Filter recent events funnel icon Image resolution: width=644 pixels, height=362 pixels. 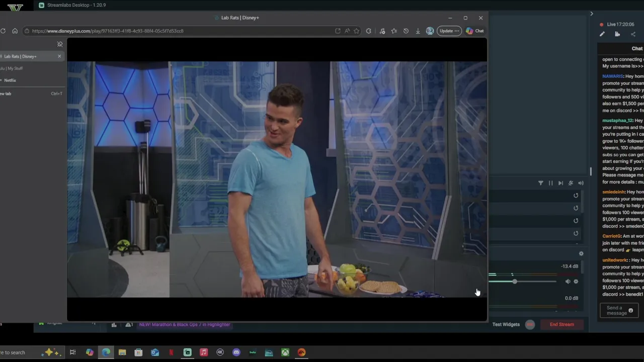click(x=541, y=183)
